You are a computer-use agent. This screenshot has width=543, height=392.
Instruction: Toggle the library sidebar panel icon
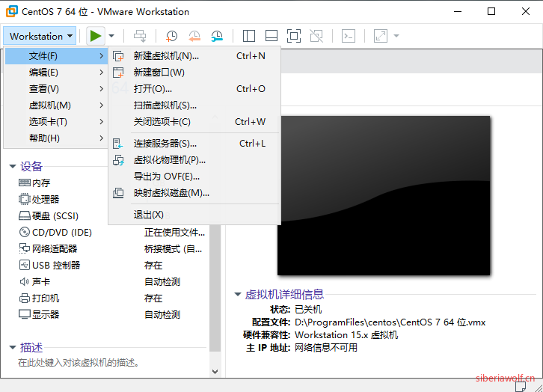(x=248, y=36)
